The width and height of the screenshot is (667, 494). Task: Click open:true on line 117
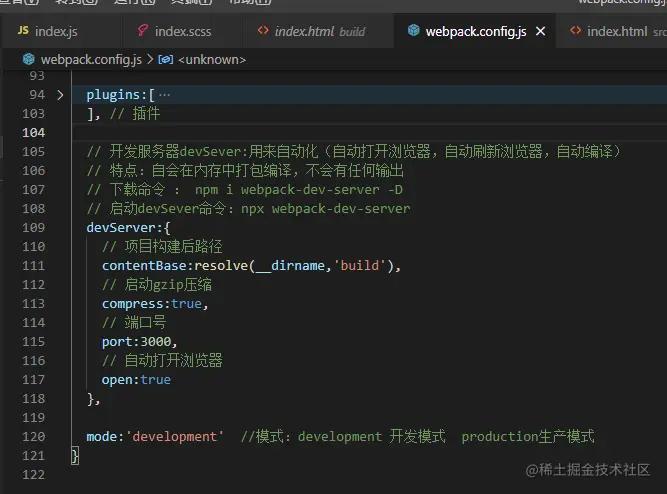136,380
